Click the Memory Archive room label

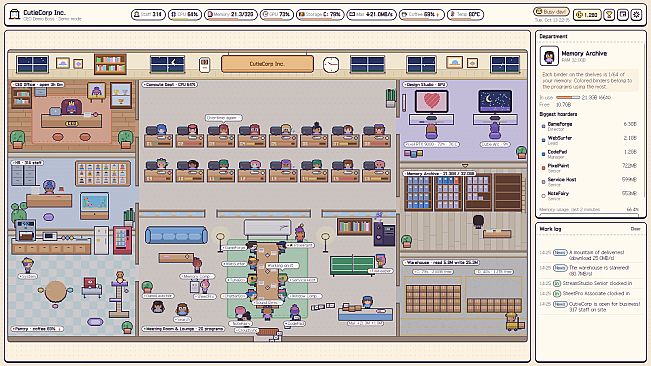(x=439, y=173)
